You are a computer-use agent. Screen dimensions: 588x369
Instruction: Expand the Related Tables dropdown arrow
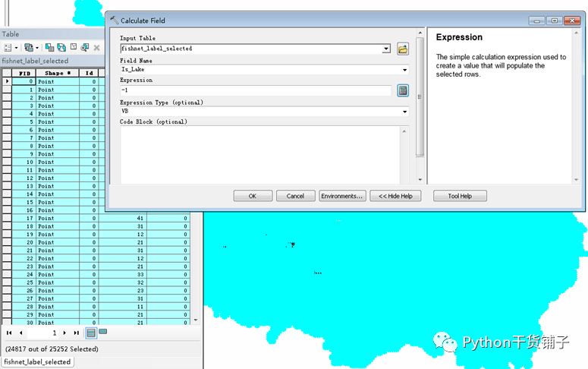(x=37, y=48)
